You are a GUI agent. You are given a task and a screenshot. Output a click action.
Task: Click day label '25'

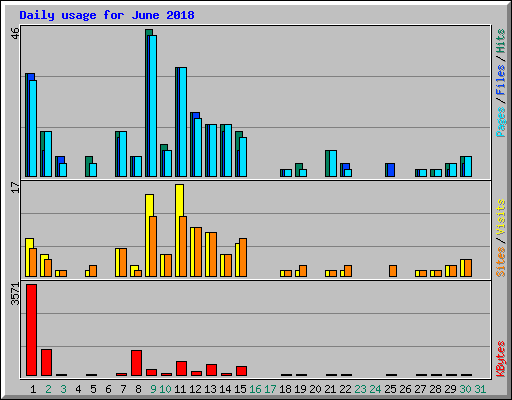coord(390,389)
